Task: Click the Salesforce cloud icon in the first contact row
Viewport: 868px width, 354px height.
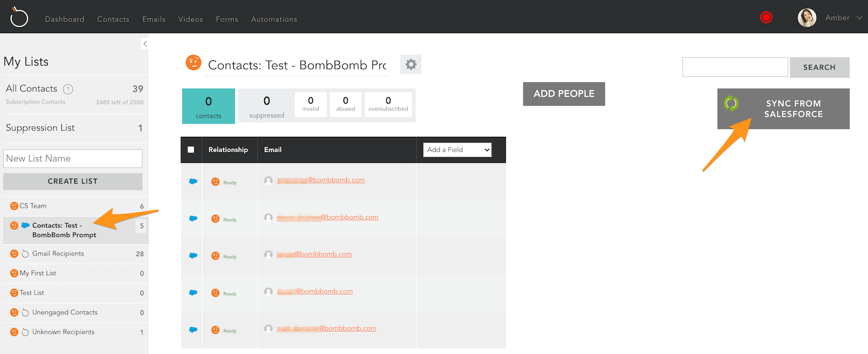Action: click(193, 181)
